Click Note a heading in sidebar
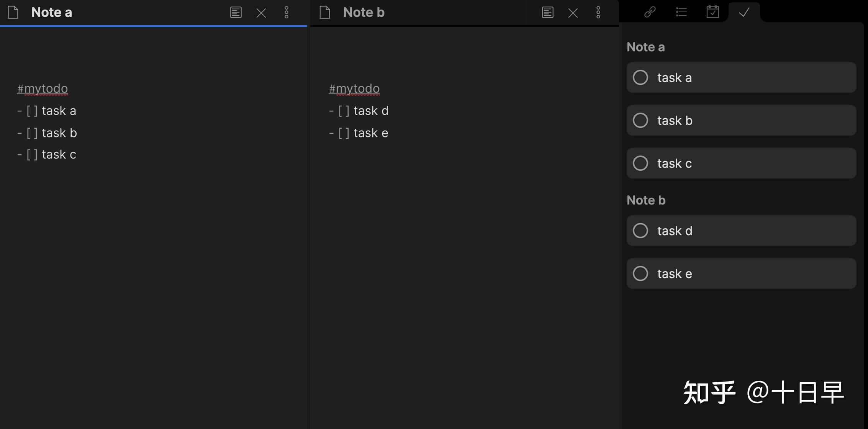Image resolution: width=868 pixels, height=429 pixels. 646,47
